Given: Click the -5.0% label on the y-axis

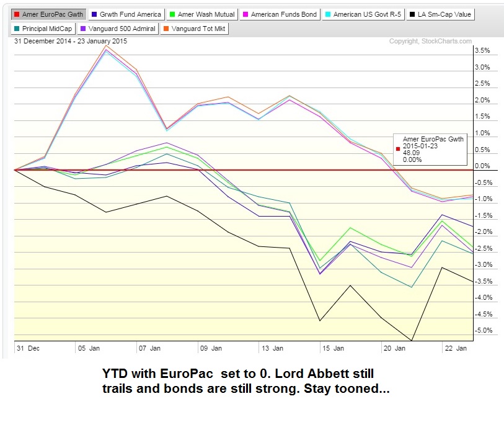Looking at the screenshot, I should [484, 331].
